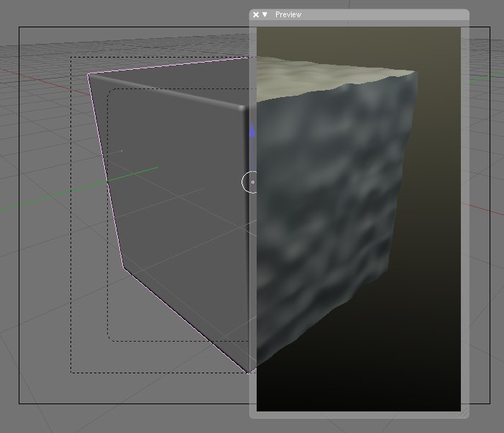Screen dimensions: 504x433
Task: Click the Preview panel title text
Action: 288,14
